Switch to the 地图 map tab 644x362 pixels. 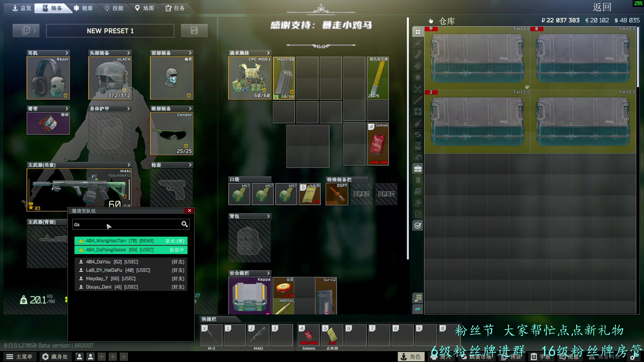[145, 8]
